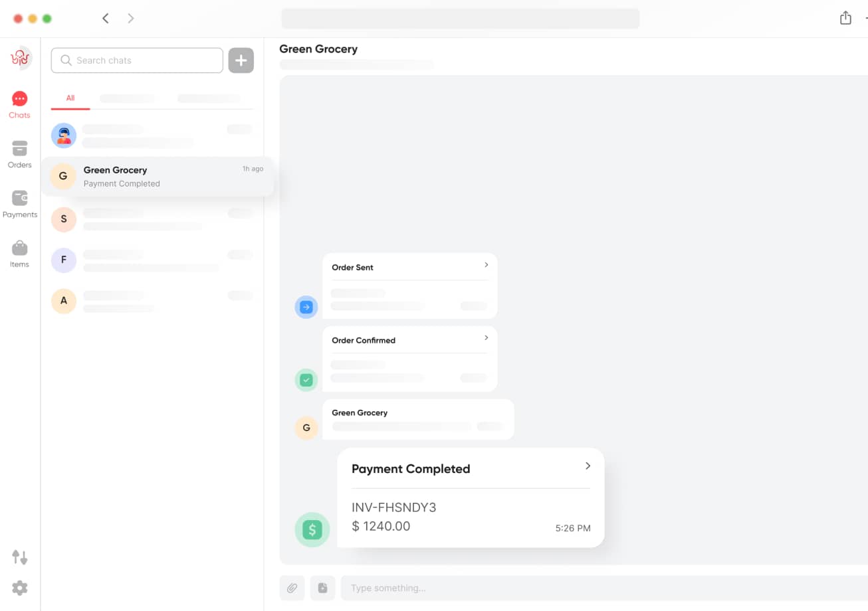Screen dimensions: 868x611
Task: Focus the Type something message field
Action: tap(598, 588)
